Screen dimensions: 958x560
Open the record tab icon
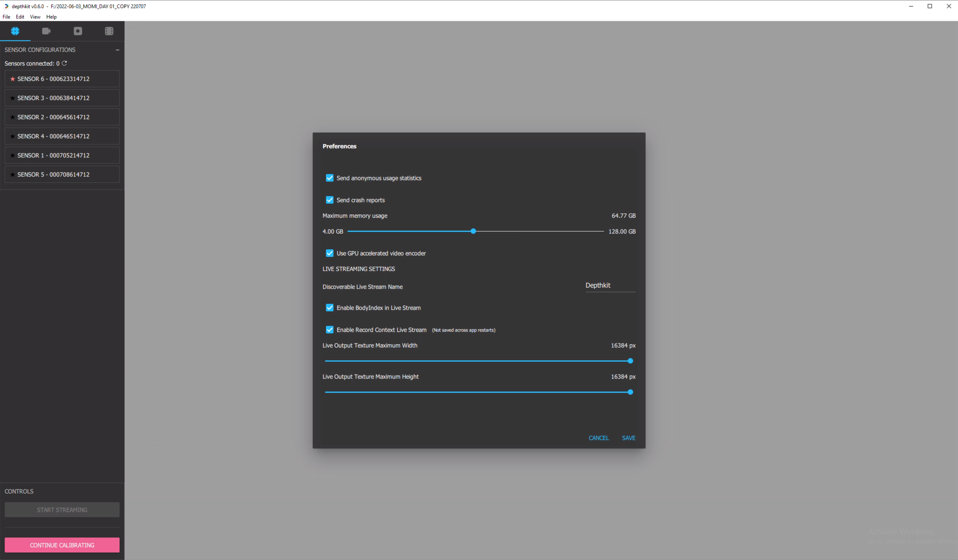tap(78, 31)
